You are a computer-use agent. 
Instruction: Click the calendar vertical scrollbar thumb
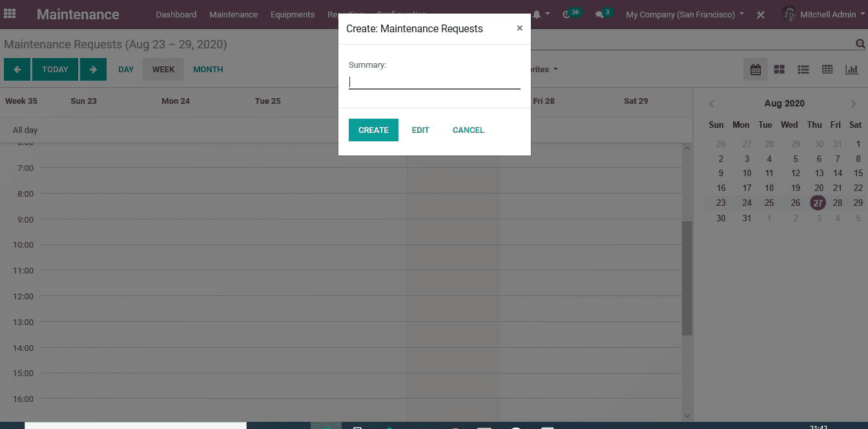687,278
